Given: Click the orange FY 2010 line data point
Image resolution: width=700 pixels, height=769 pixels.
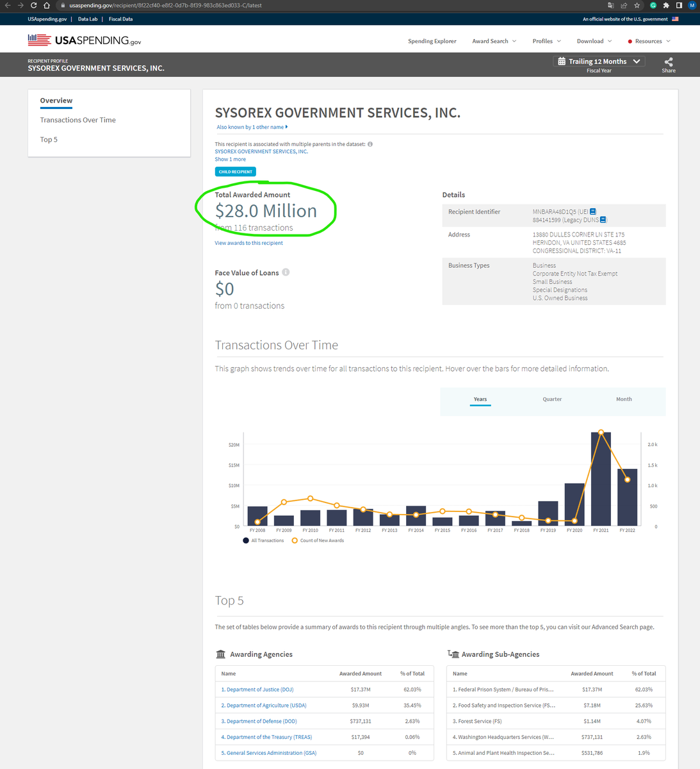Looking at the screenshot, I should tap(310, 498).
